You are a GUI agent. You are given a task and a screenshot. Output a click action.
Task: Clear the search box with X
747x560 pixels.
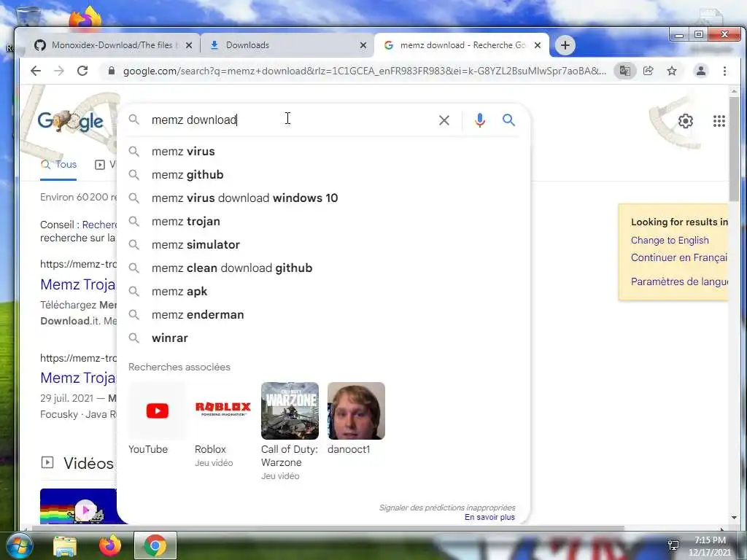pyautogui.click(x=444, y=120)
